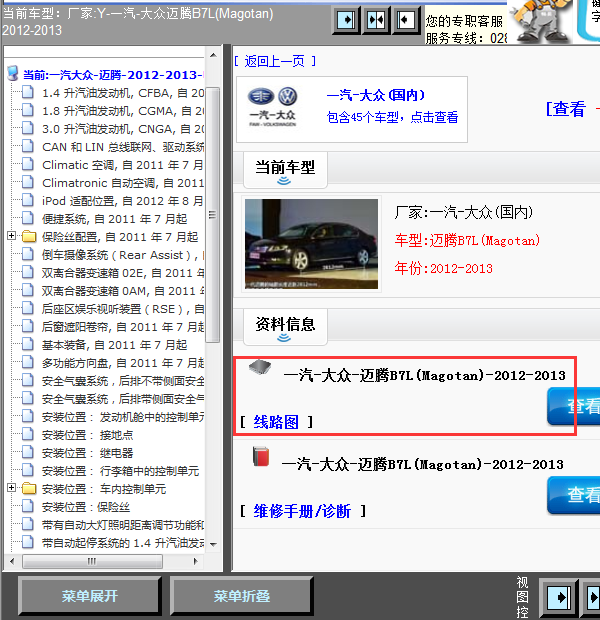
Task: Select 安装位置: 发动机舱中的控制单元 item
Action: point(123,417)
